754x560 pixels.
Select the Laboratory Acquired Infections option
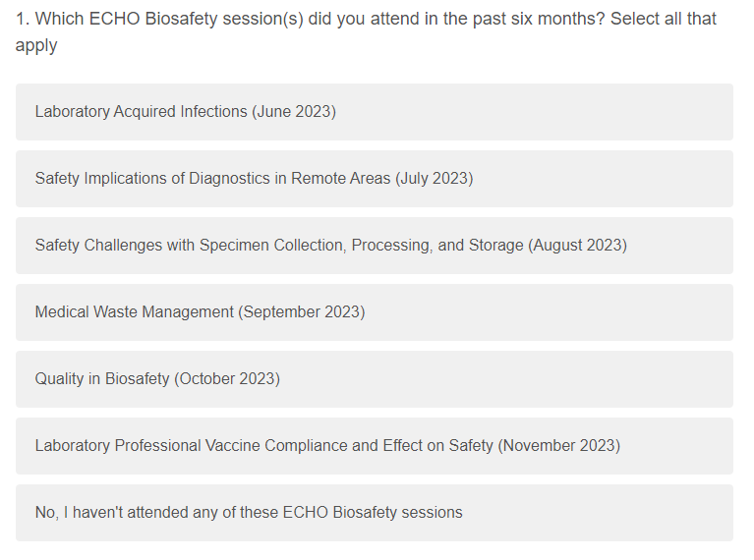click(374, 112)
